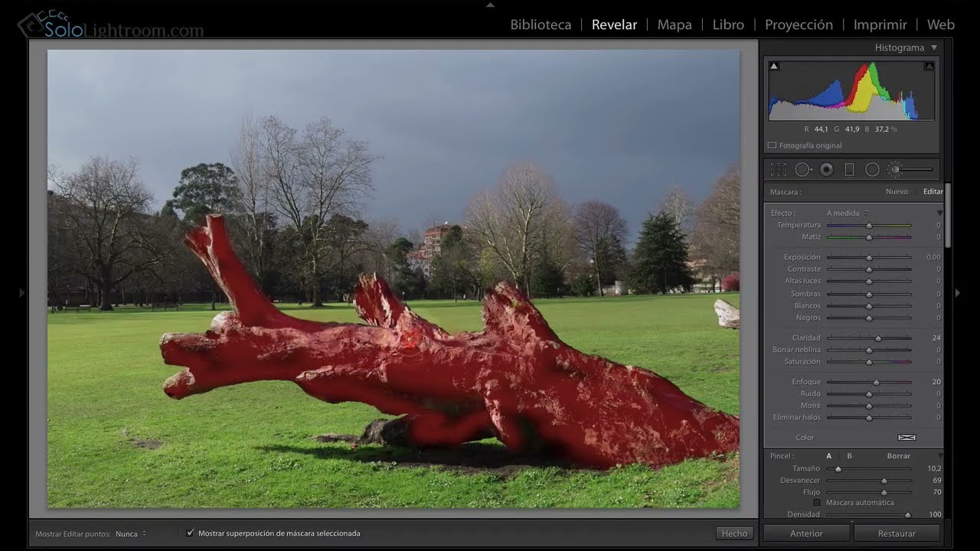Open the Efecto 'A medida' preset dropdown
This screenshot has height=551, width=980.
point(848,213)
